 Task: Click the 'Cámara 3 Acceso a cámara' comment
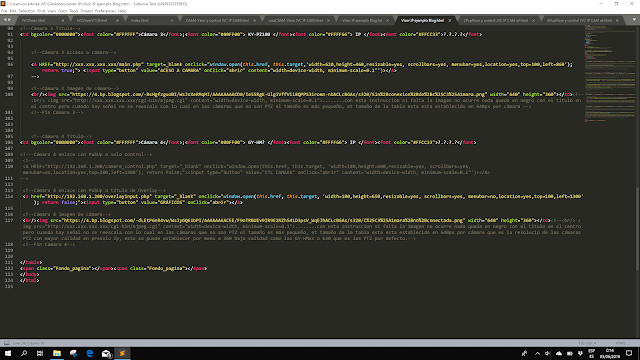73,53
